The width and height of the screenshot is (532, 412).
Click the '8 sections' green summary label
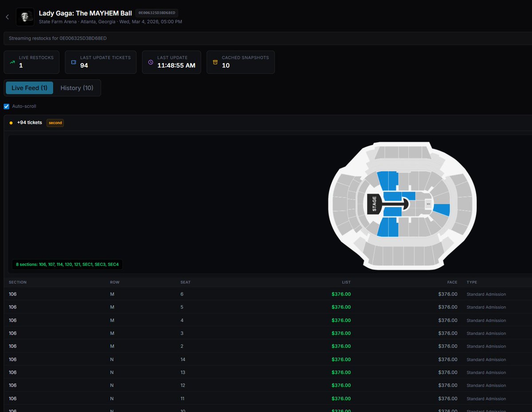[67, 264]
